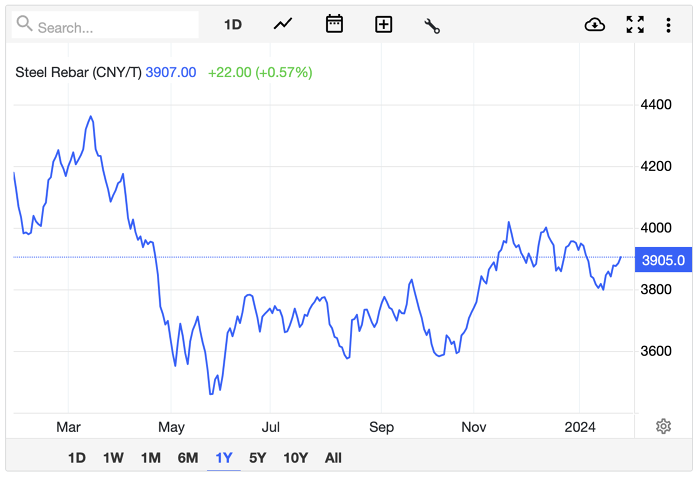Display All historical data range
The image size is (700, 479).
[333, 458]
